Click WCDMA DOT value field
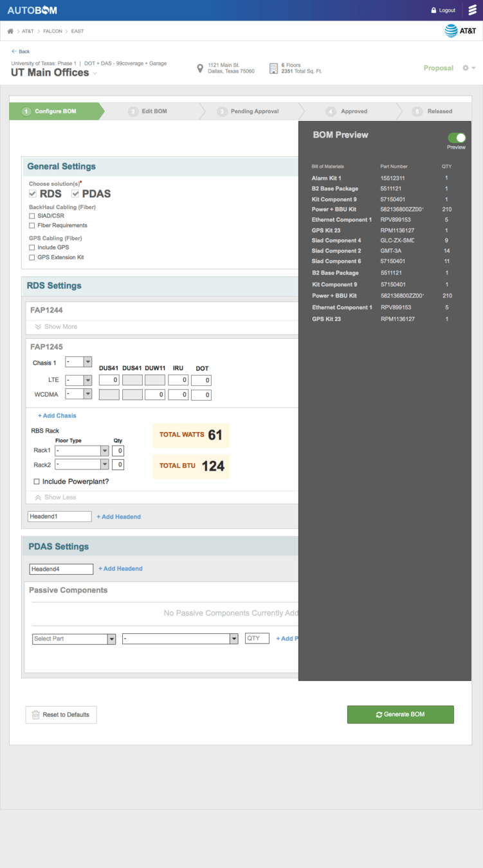This screenshot has width=483, height=868. pos(201,395)
